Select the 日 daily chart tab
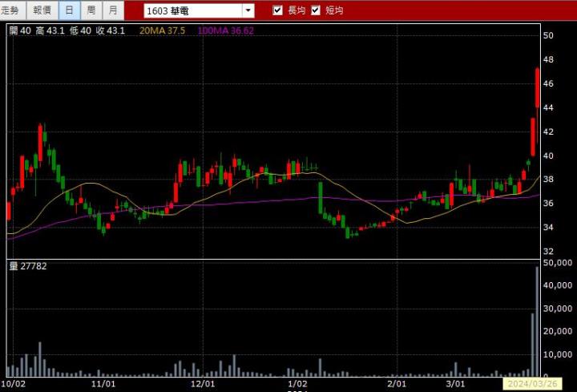The width and height of the screenshot is (577, 392). [x=70, y=10]
